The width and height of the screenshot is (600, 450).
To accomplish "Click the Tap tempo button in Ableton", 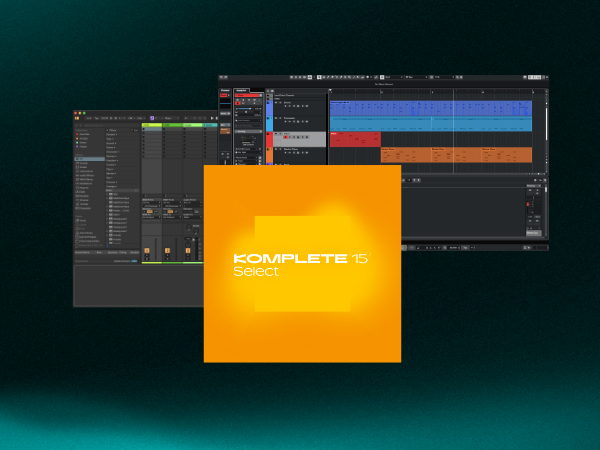I will pyautogui.click(x=96, y=118).
